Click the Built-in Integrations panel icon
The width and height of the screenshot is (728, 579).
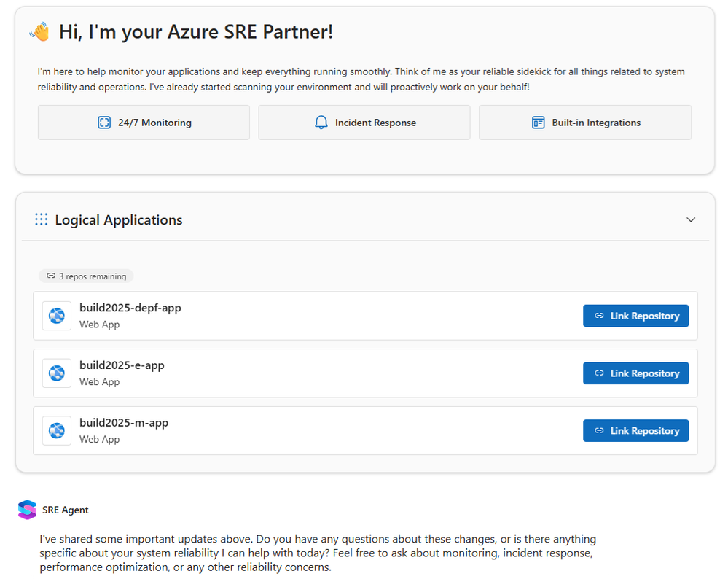(539, 123)
